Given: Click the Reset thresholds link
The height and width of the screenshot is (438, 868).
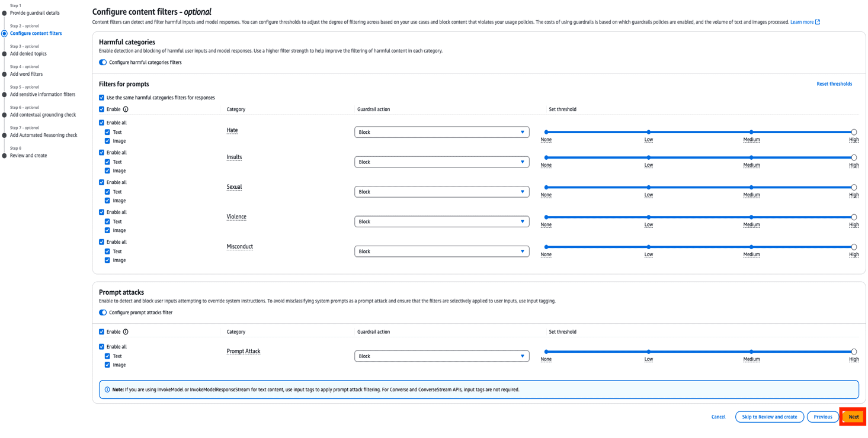Looking at the screenshot, I should (834, 83).
